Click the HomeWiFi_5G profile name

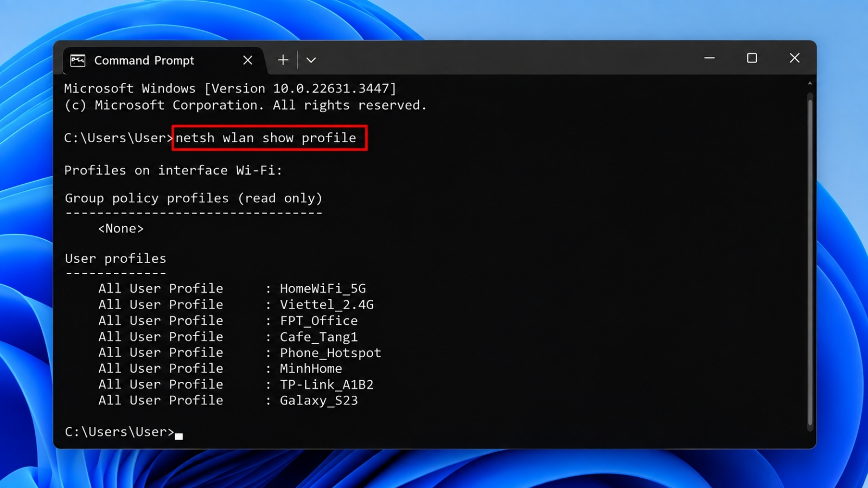tap(323, 288)
